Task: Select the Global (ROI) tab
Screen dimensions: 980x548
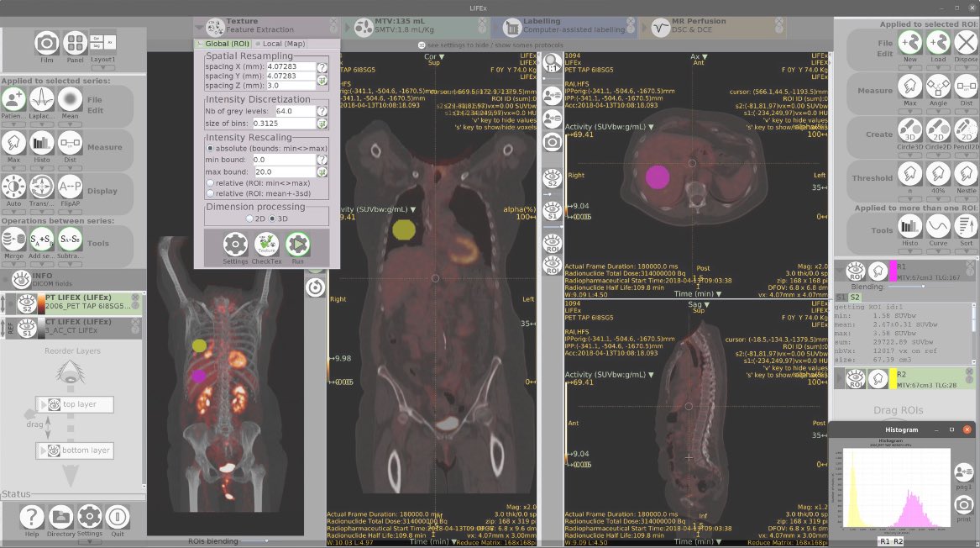Action: click(223, 44)
